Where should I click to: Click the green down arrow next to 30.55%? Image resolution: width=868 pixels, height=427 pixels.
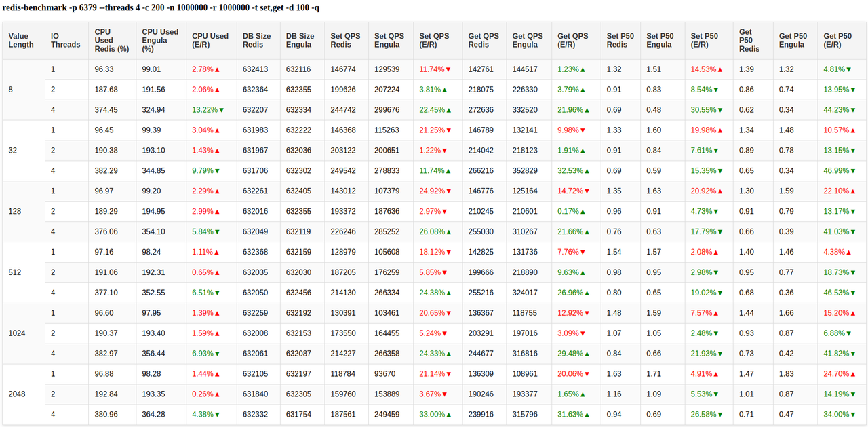click(x=719, y=110)
